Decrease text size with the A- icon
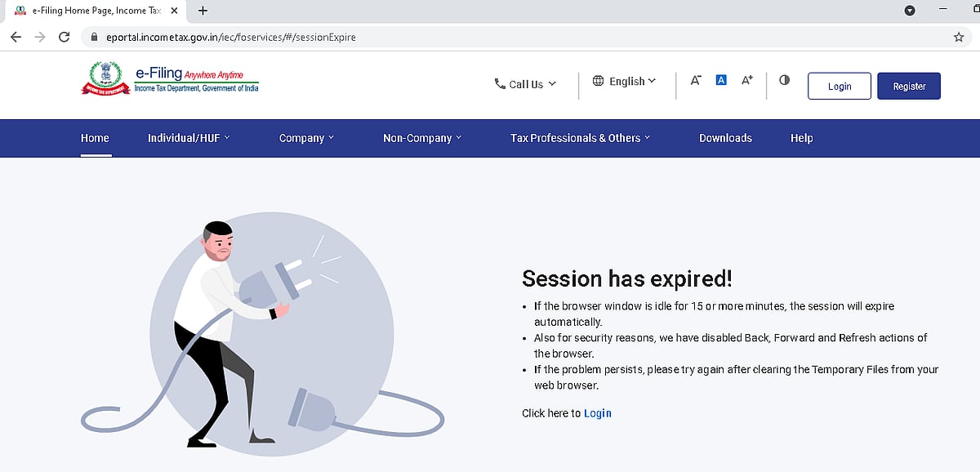980x472 pixels. tap(695, 79)
